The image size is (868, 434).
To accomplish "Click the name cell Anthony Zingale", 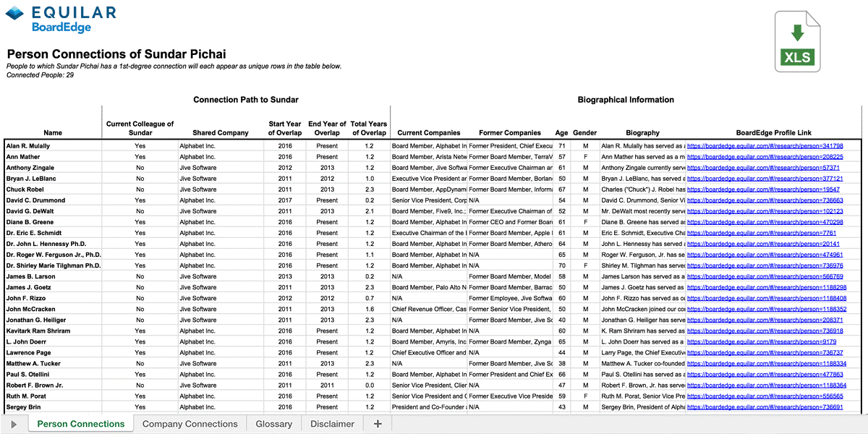I will click(53, 168).
